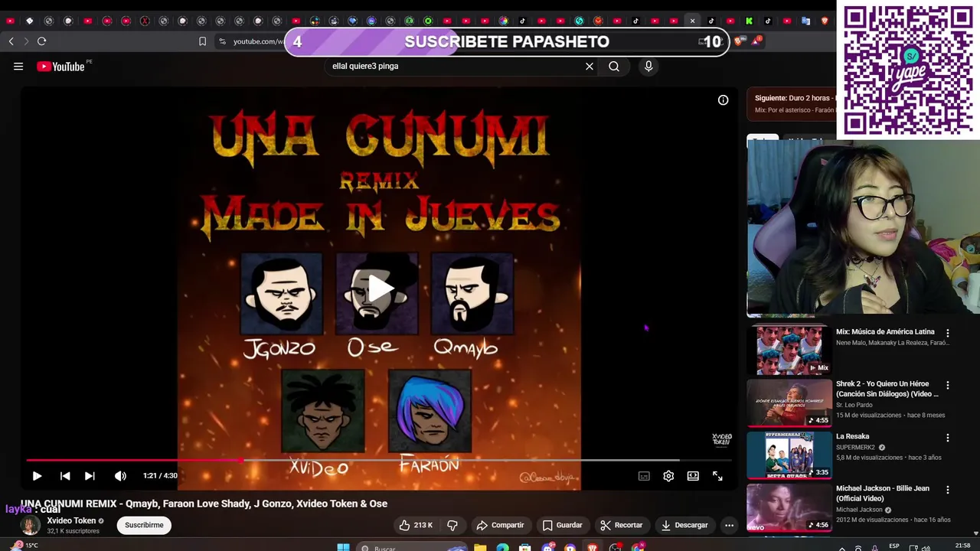The image size is (980, 551).
Task: Open the 15°C weather widget
Action: tap(25, 546)
